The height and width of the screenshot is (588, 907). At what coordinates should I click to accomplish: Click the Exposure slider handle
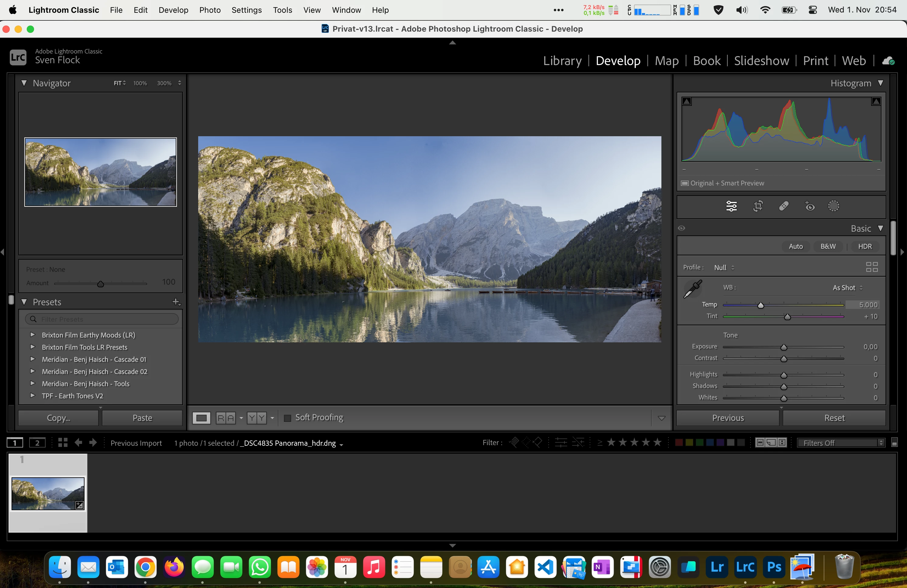(x=784, y=347)
